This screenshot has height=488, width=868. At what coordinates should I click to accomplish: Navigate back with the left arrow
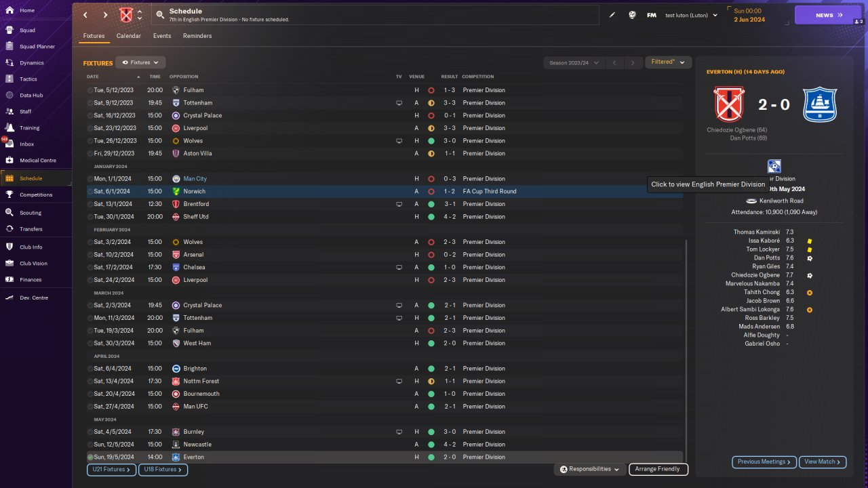85,15
